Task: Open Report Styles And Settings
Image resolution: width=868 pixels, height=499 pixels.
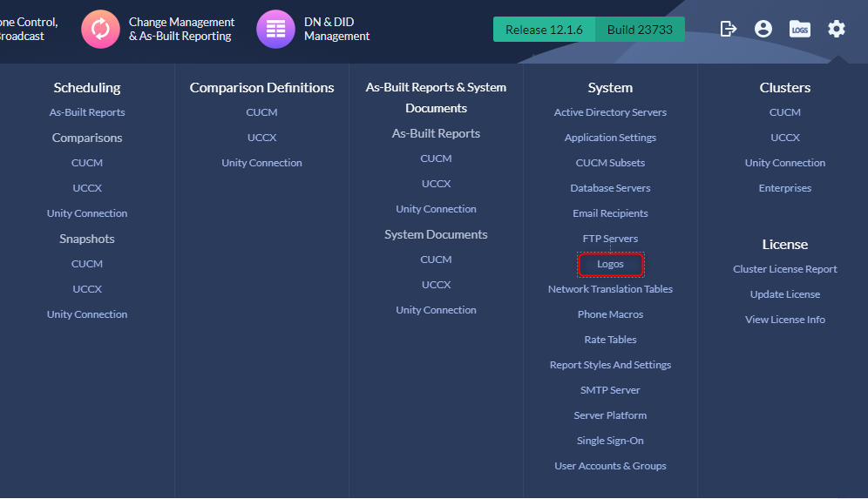Action: point(610,365)
